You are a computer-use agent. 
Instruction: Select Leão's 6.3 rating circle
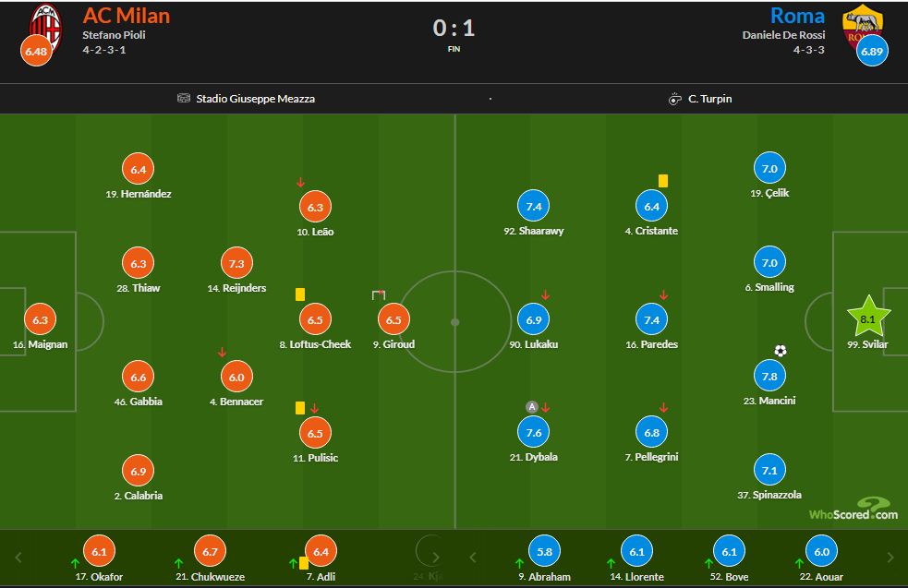pyautogui.click(x=315, y=208)
